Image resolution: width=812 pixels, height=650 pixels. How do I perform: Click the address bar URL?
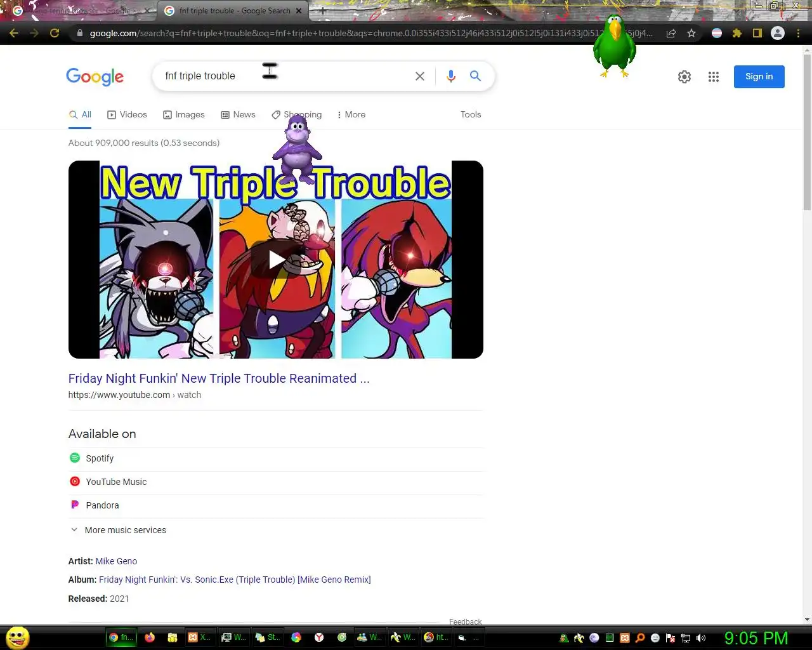371,33
